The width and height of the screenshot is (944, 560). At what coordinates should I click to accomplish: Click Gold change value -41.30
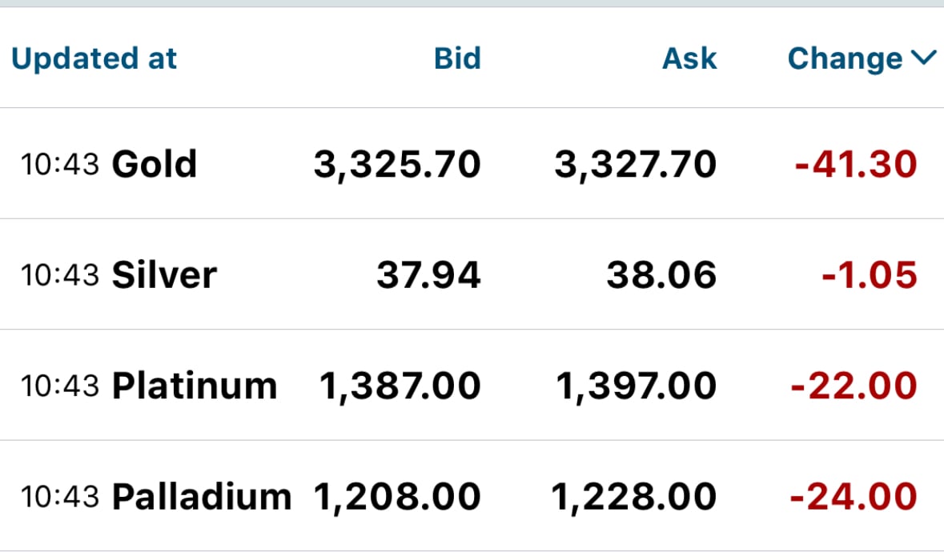tap(856, 164)
